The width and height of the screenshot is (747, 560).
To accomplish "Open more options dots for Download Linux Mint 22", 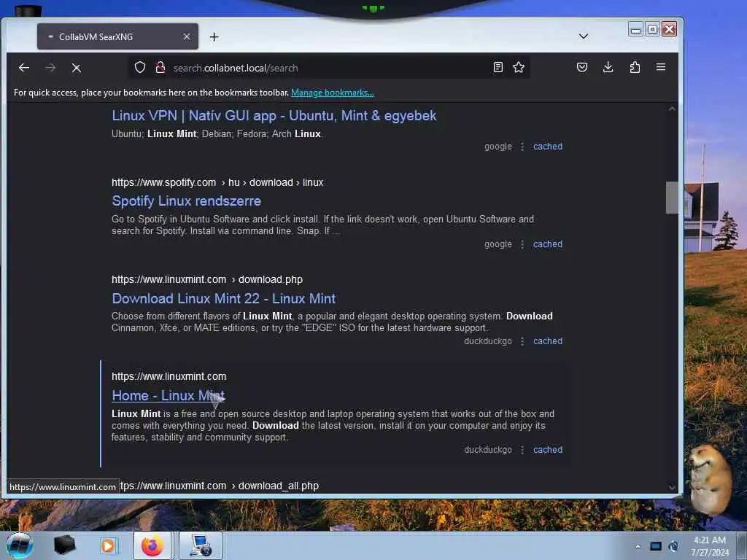I will point(522,341).
